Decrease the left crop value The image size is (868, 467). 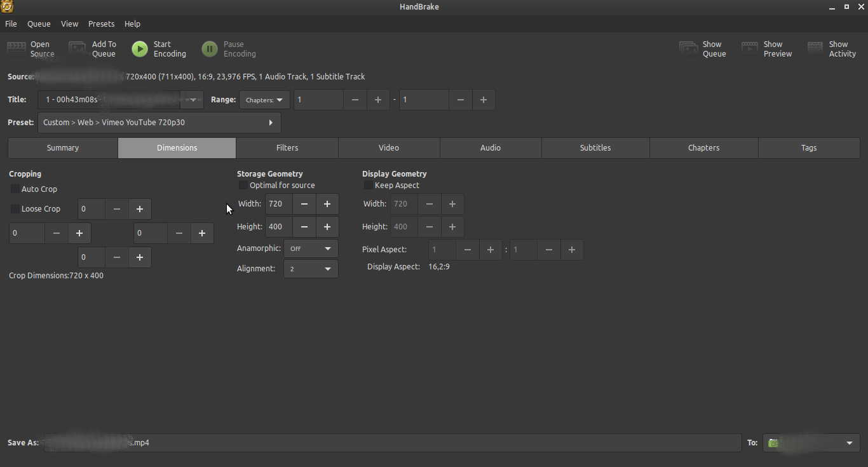57,233
